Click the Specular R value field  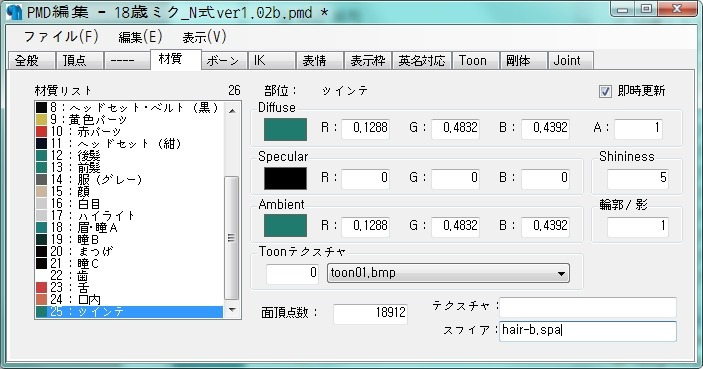365,178
